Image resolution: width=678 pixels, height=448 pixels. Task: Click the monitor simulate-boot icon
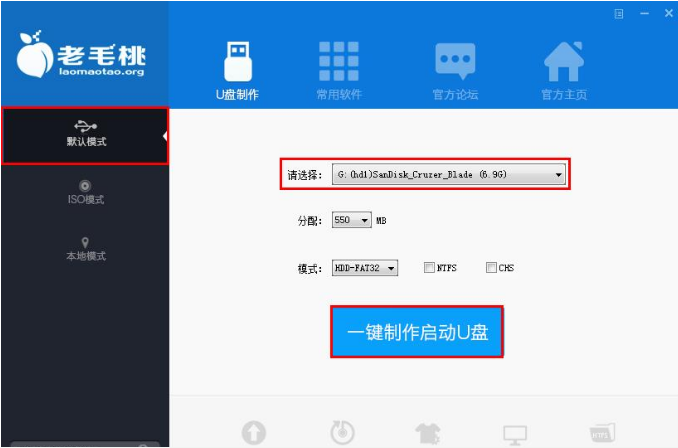(515, 435)
